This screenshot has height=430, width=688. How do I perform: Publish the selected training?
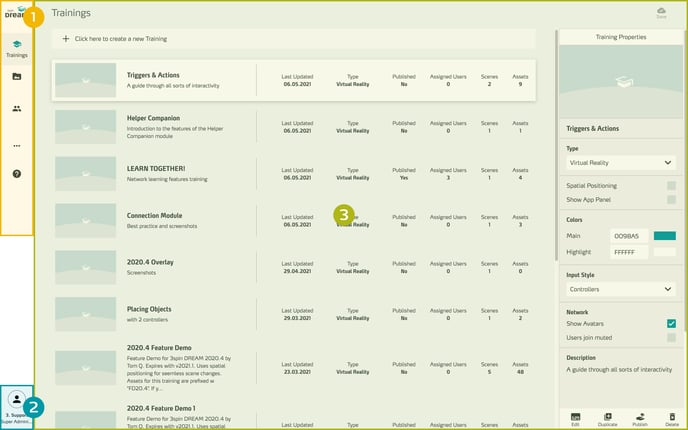click(640, 417)
